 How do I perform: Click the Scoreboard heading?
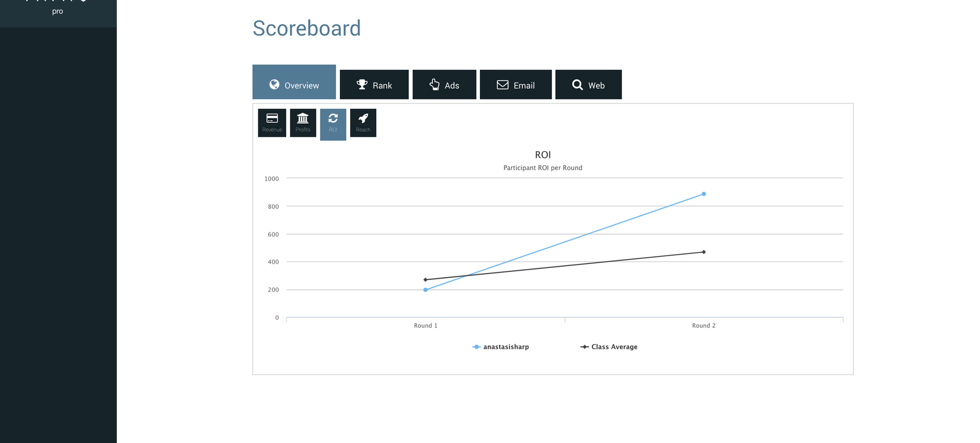(x=307, y=28)
